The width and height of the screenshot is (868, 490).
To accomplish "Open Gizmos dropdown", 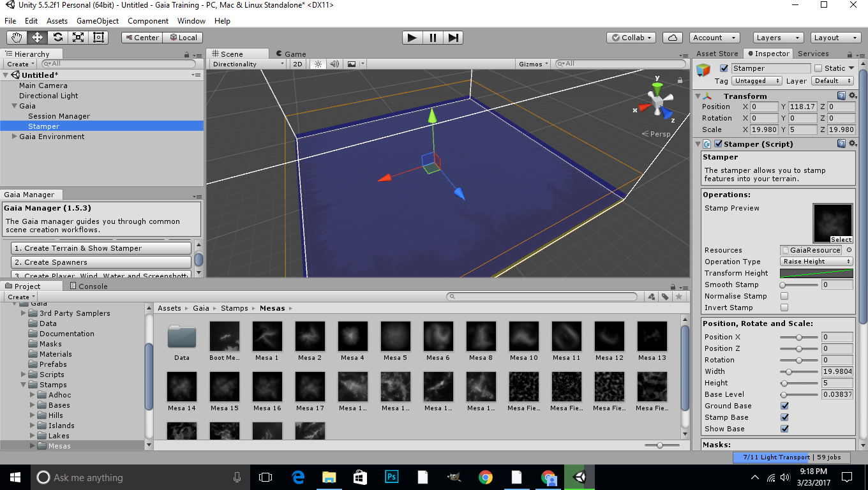I will pyautogui.click(x=534, y=64).
